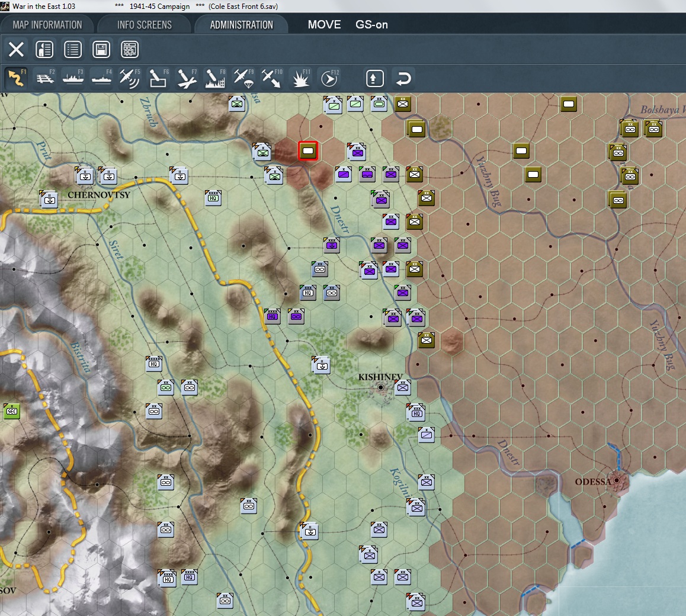The image size is (686, 616).
Task: Click the F12 end turn icon
Action: 329,79
